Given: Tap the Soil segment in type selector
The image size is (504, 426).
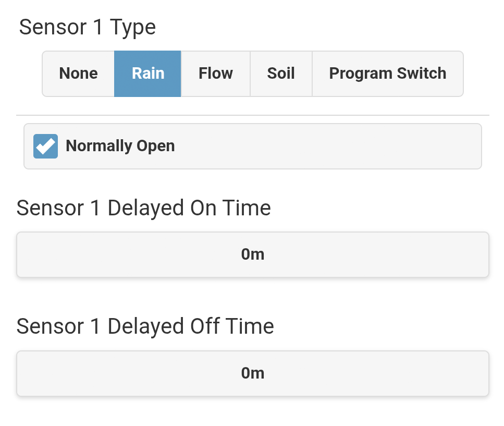Looking at the screenshot, I should (x=281, y=74).
